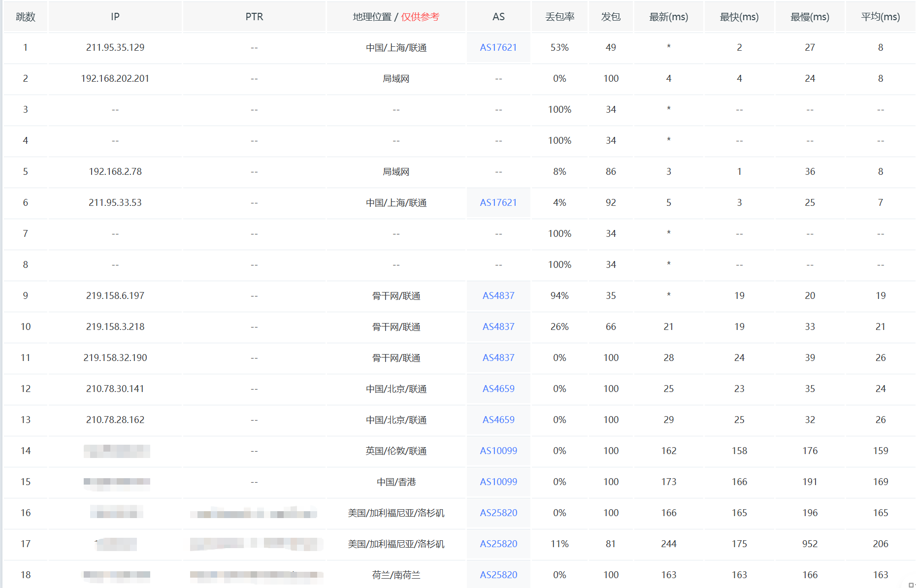Click the 跳数 column header

26,17
